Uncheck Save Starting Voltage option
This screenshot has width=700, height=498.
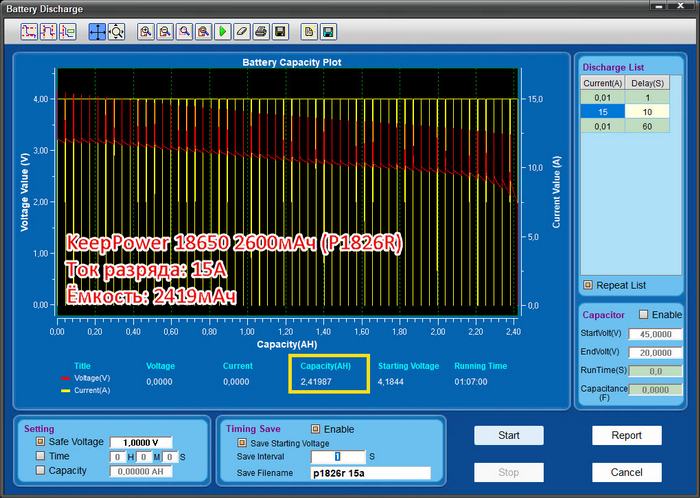coord(241,442)
